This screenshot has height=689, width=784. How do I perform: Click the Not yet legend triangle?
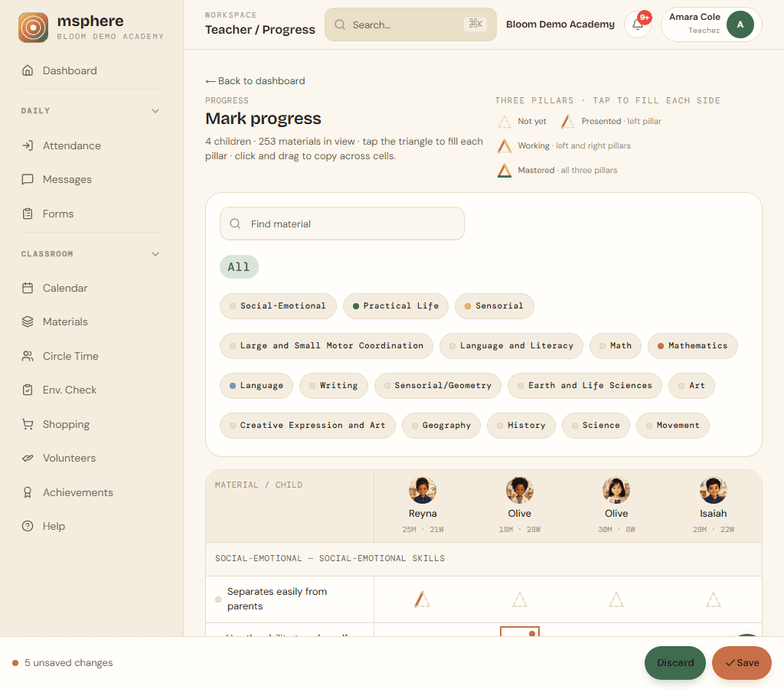[x=505, y=122]
